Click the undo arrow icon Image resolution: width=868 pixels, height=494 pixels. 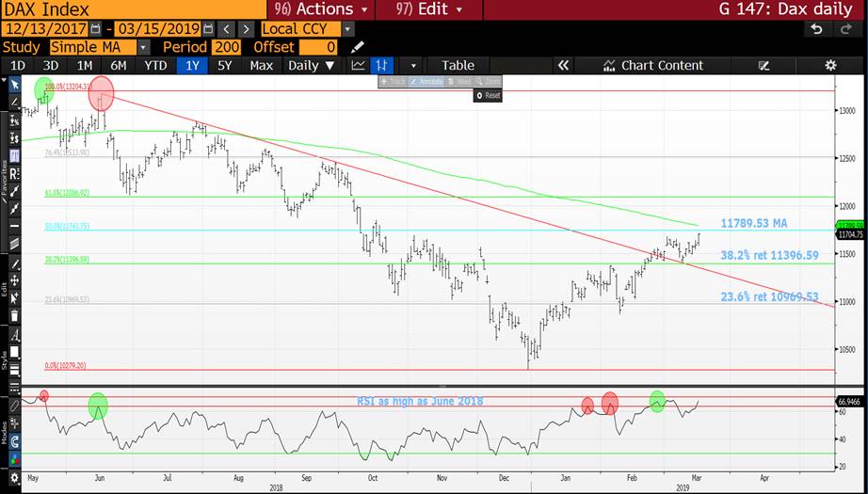point(816,29)
